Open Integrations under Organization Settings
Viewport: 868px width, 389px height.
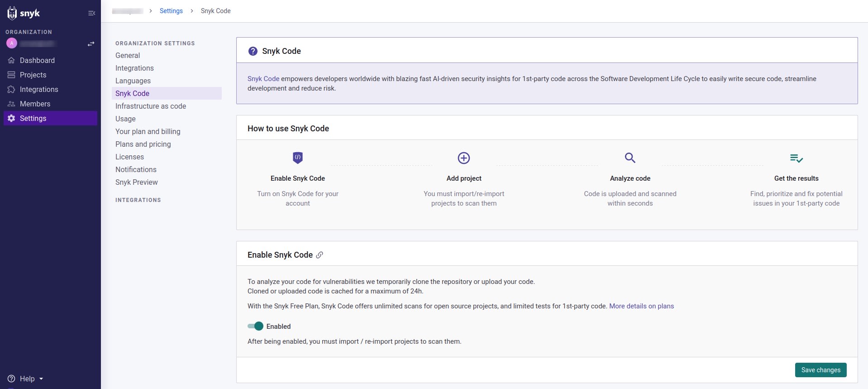pyautogui.click(x=134, y=68)
